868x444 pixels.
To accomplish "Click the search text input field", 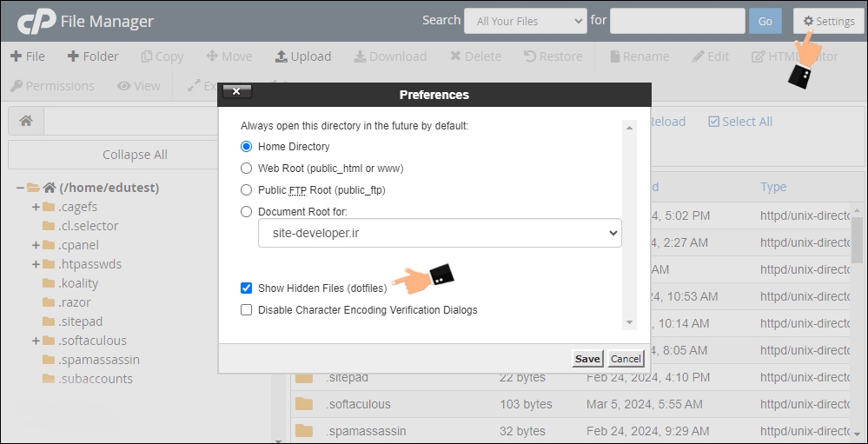I will point(677,21).
